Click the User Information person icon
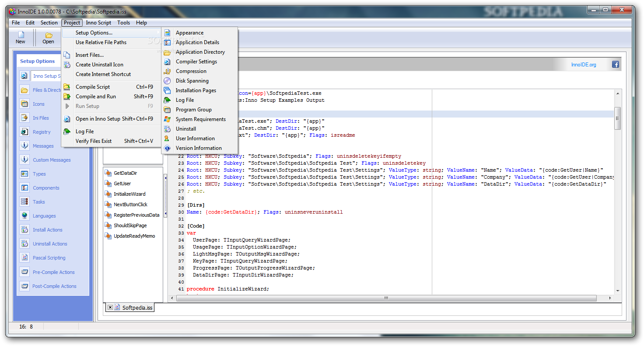Image resolution: width=644 pixels, height=346 pixels. pos(167,138)
